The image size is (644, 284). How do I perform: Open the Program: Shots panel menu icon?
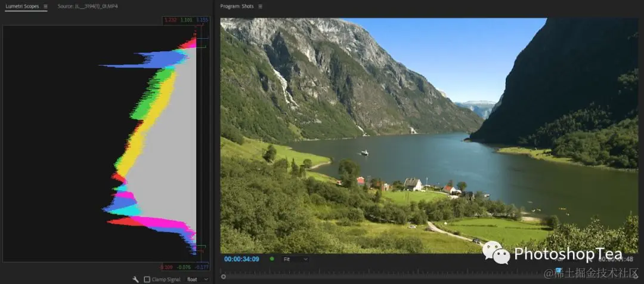pos(260,7)
